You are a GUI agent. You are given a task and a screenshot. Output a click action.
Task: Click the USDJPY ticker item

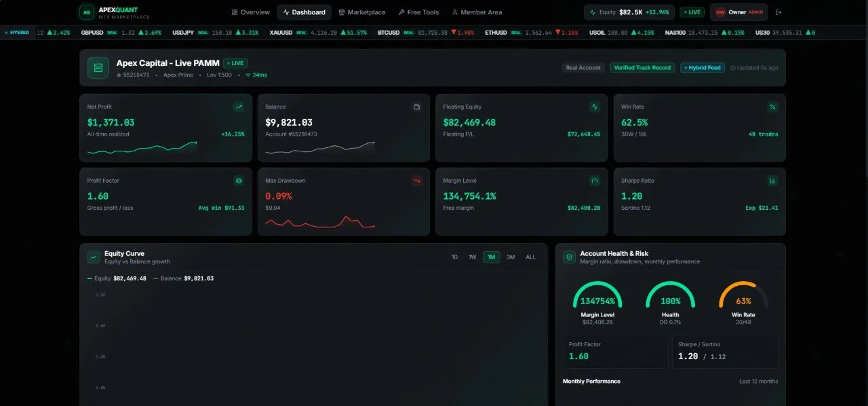pos(216,33)
